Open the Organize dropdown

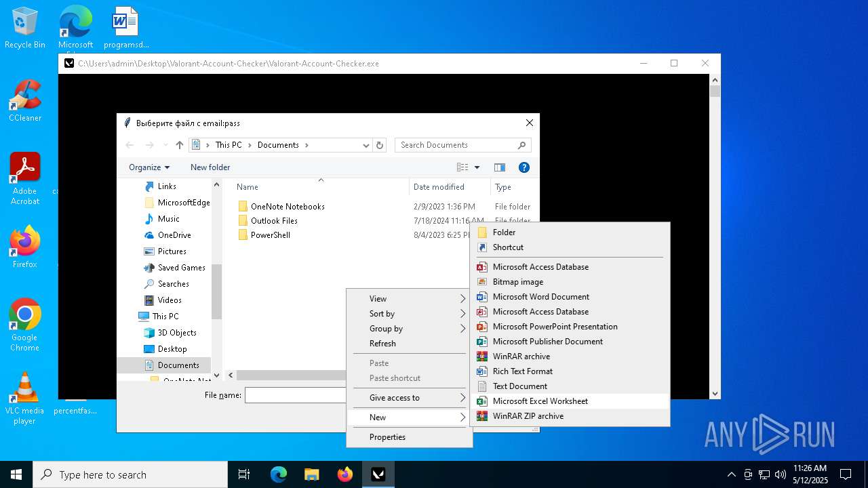(149, 167)
